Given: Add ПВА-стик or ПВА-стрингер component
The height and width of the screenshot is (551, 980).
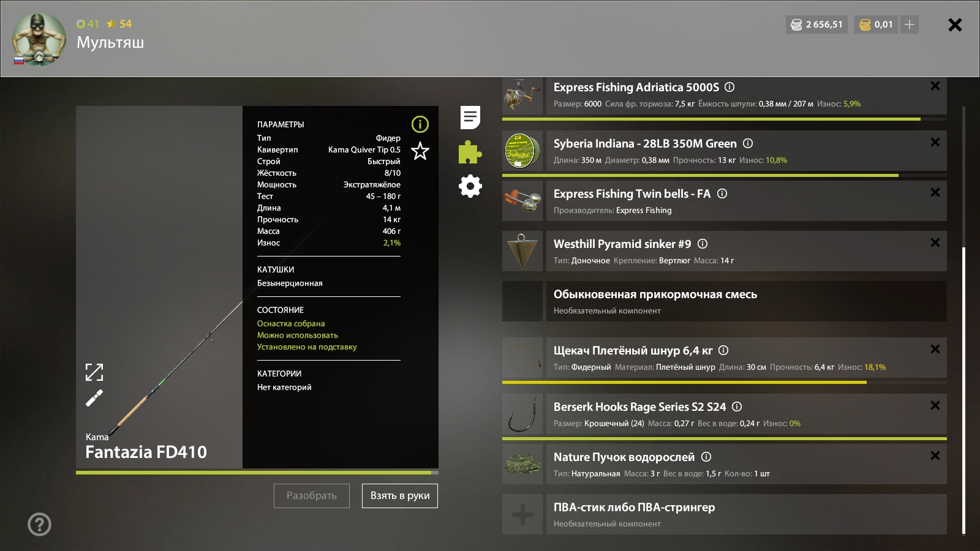Looking at the screenshot, I should [522, 514].
